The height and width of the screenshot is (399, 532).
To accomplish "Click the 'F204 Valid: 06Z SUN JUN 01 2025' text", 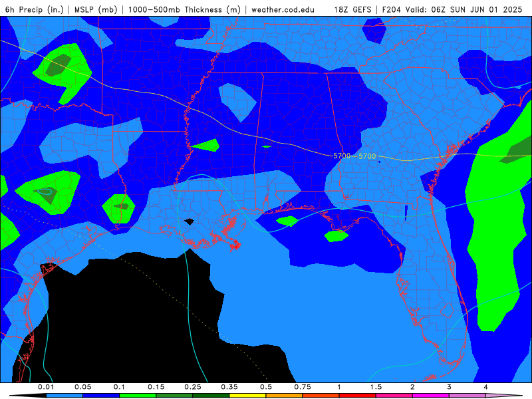I will click(x=452, y=9).
